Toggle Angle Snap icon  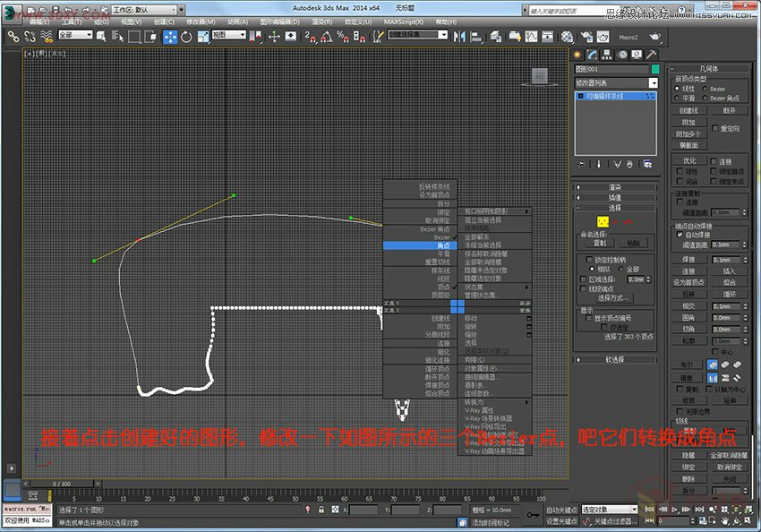[326, 37]
